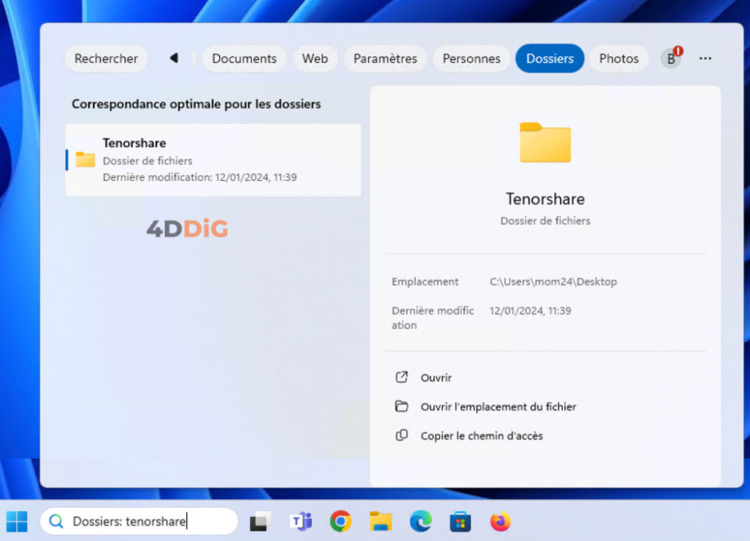The height and width of the screenshot is (541, 750).
Task: Select the Personnes filter tab
Action: 471,59
